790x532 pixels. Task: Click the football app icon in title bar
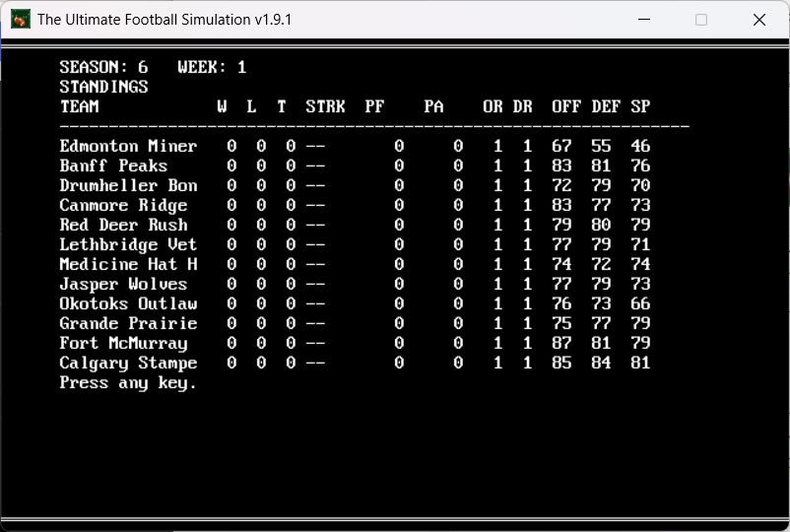(x=20, y=20)
